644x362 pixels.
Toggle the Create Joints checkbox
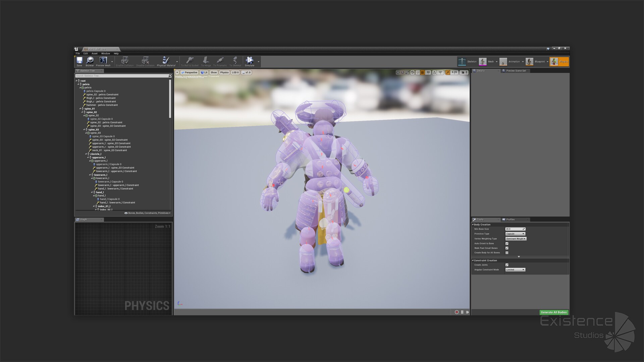click(x=507, y=265)
